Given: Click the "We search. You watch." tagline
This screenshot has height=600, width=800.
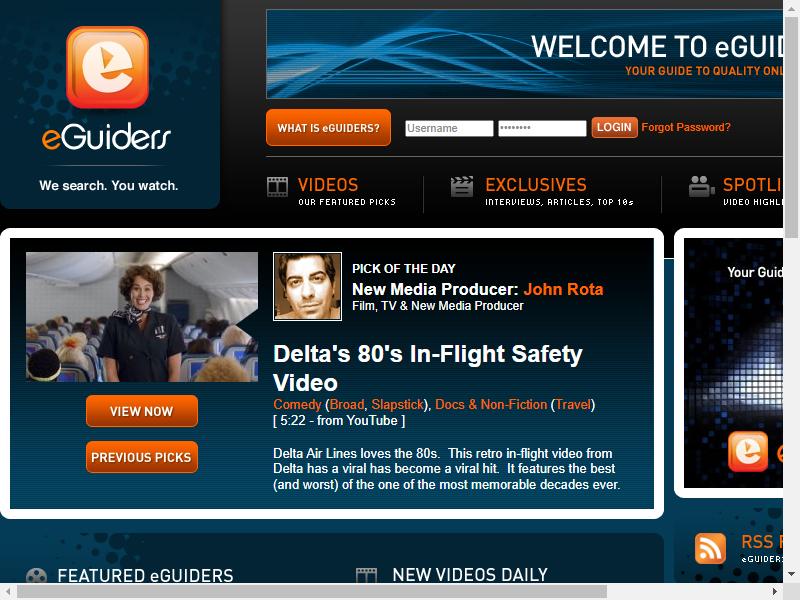Looking at the screenshot, I should click(x=109, y=185).
